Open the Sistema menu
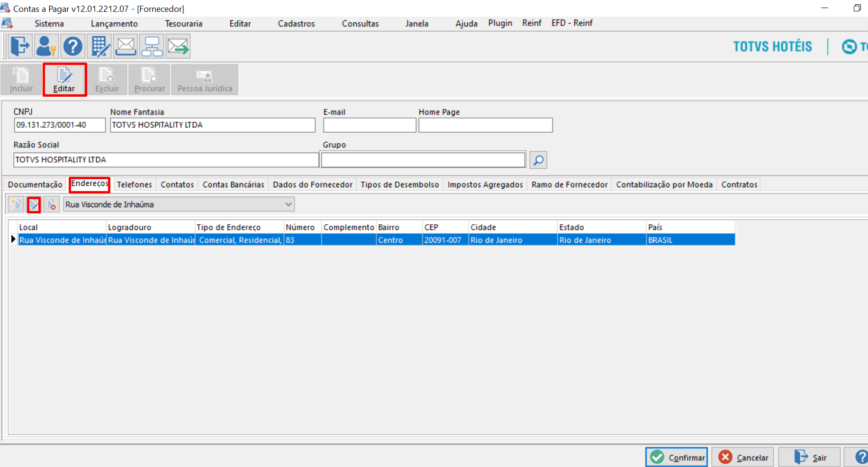Image resolution: width=868 pixels, height=467 pixels. coord(49,24)
